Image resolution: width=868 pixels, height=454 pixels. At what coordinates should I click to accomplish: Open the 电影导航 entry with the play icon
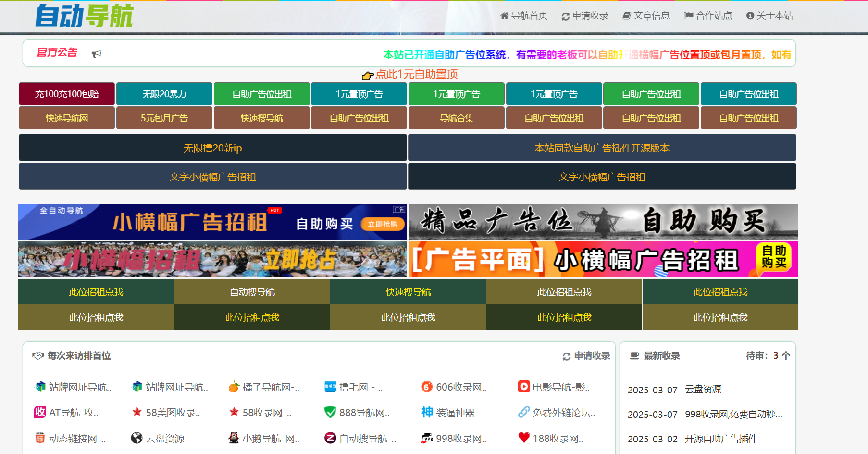point(554,387)
